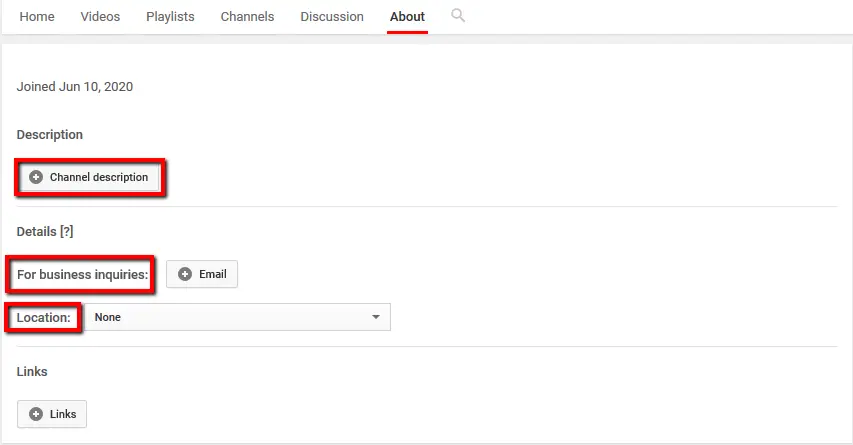Switch to the Videos tab
853x445 pixels.
point(100,17)
